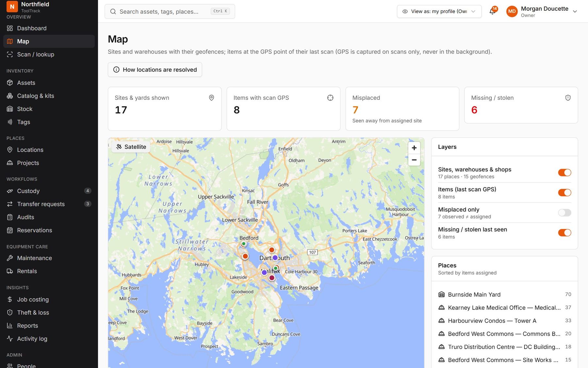
Task: Click the Job costing dollar icon
Action: click(10, 299)
